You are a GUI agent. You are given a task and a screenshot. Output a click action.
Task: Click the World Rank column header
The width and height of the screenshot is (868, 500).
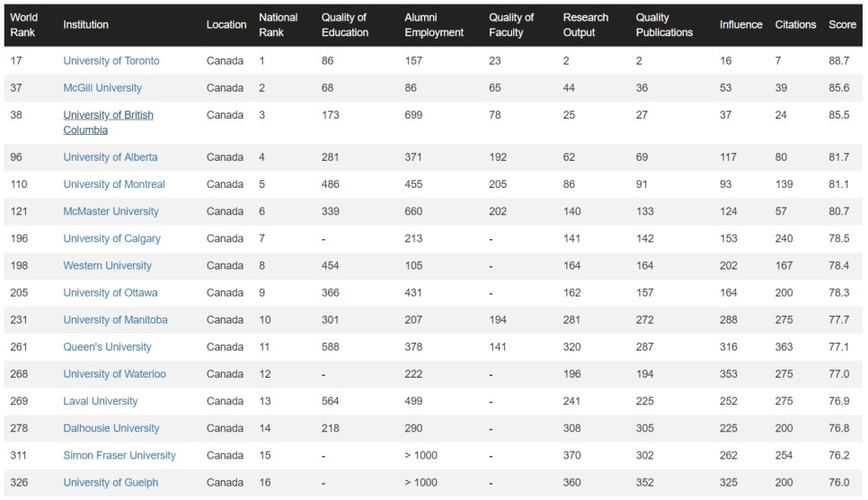22,25
